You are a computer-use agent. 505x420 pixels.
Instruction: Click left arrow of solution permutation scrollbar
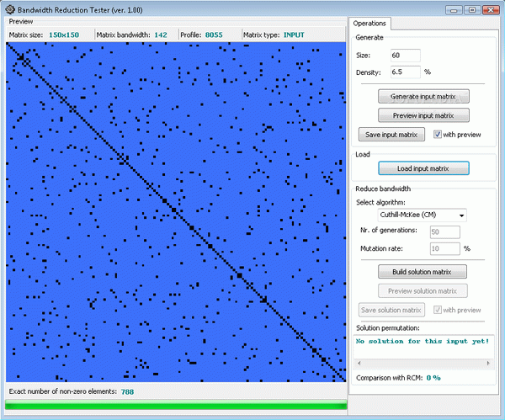tap(359, 364)
